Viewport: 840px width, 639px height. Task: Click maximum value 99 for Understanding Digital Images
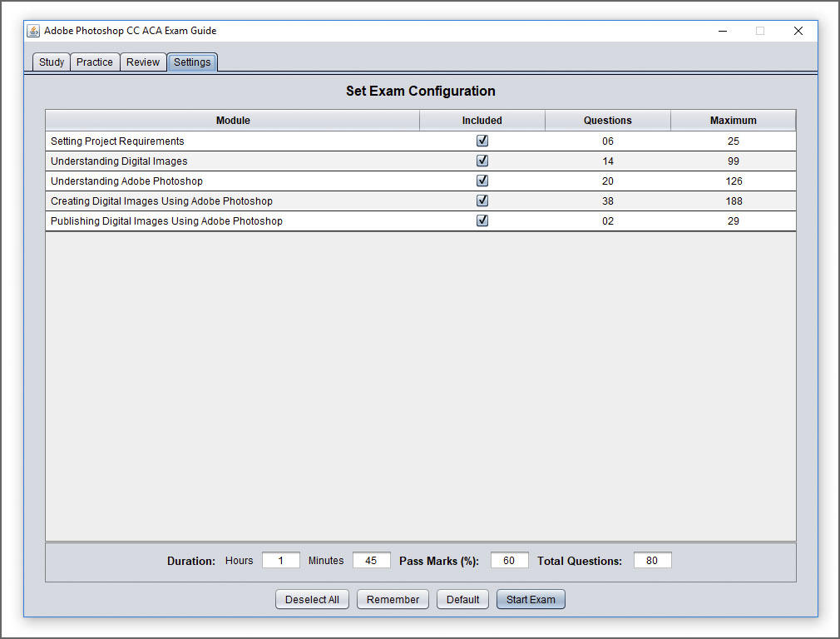734,161
